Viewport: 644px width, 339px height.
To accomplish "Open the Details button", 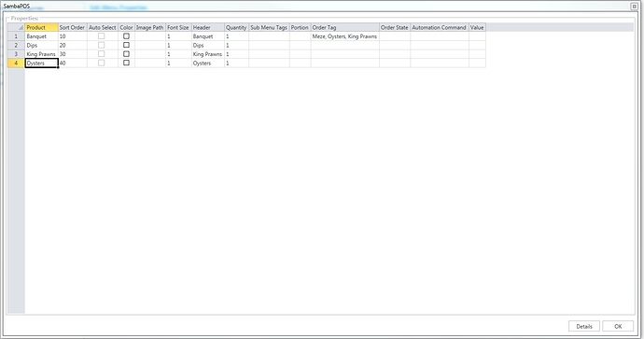I will click(x=584, y=326).
